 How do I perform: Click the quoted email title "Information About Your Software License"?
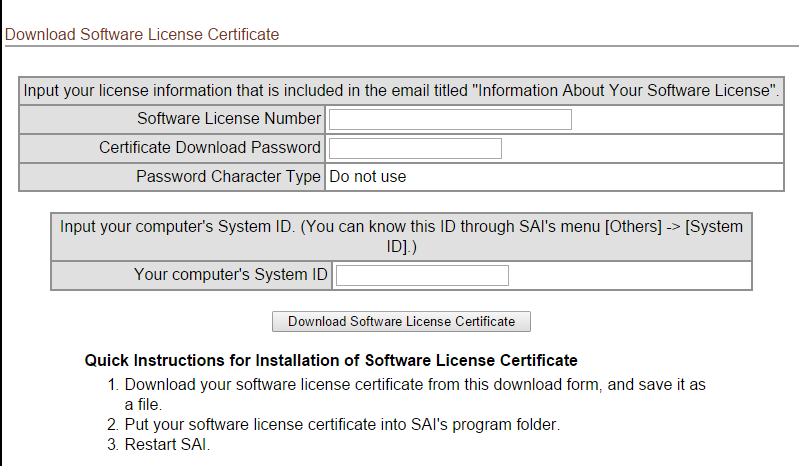626,91
